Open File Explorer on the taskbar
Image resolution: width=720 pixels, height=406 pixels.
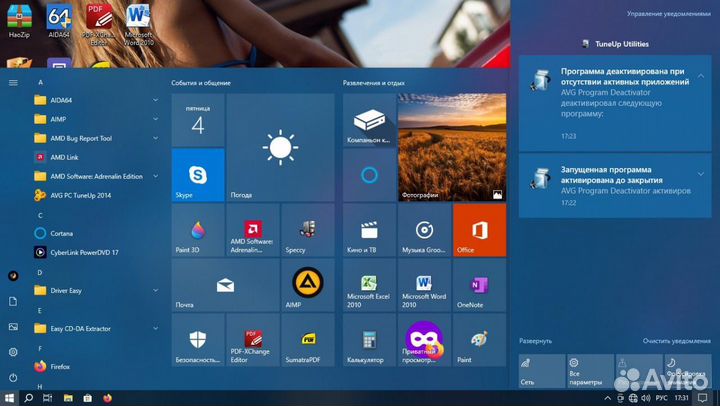click(68, 398)
